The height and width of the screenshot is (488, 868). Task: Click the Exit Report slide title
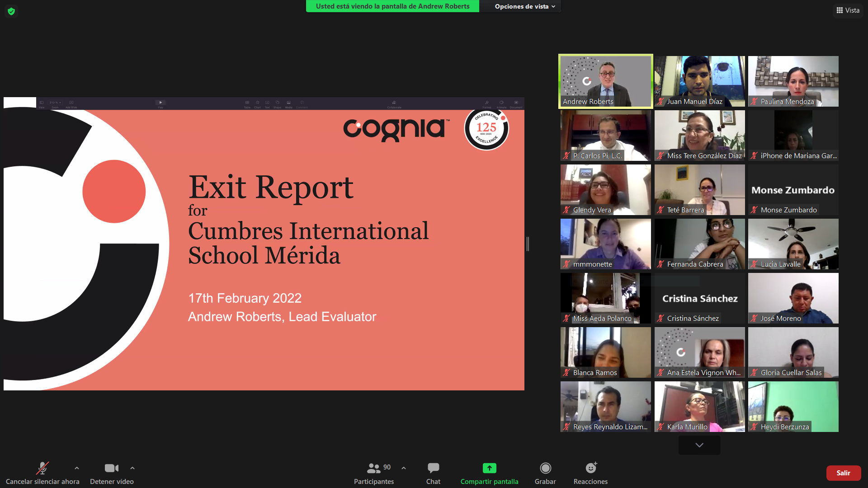click(x=271, y=187)
